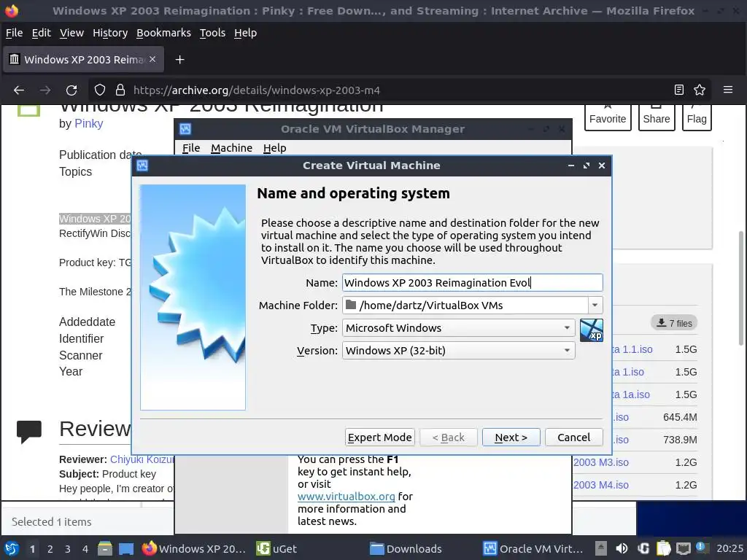The image size is (747, 560).
Task: Click the Firefox page vertical scrollbar
Action: (x=741, y=288)
